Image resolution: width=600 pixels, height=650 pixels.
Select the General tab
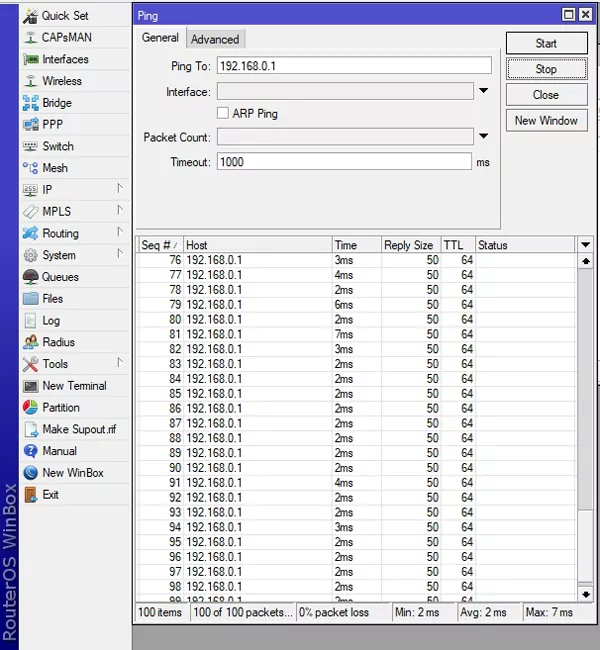160,38
